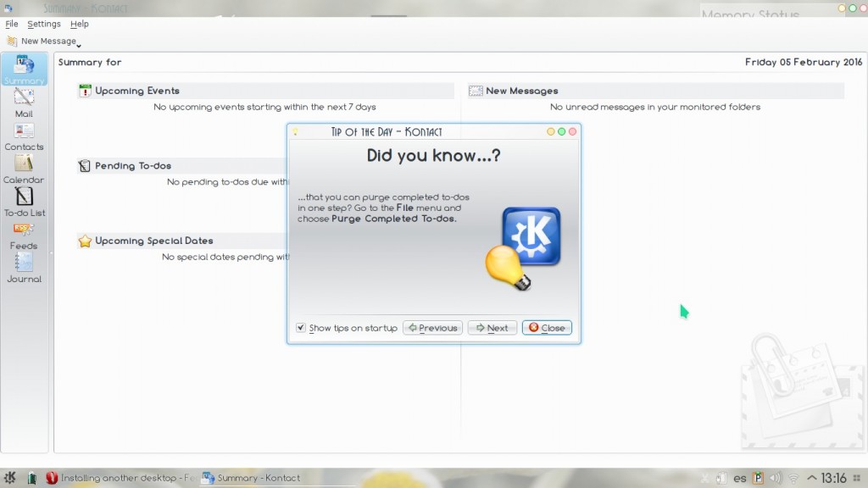
Task: Open the RSS Feeds section
Action: 24,235
